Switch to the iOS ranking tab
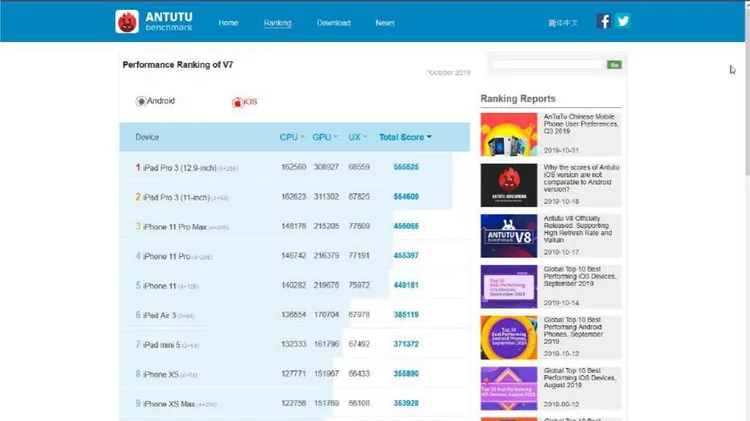The height and width of the screenshot is (421, 750). [244, 102]
